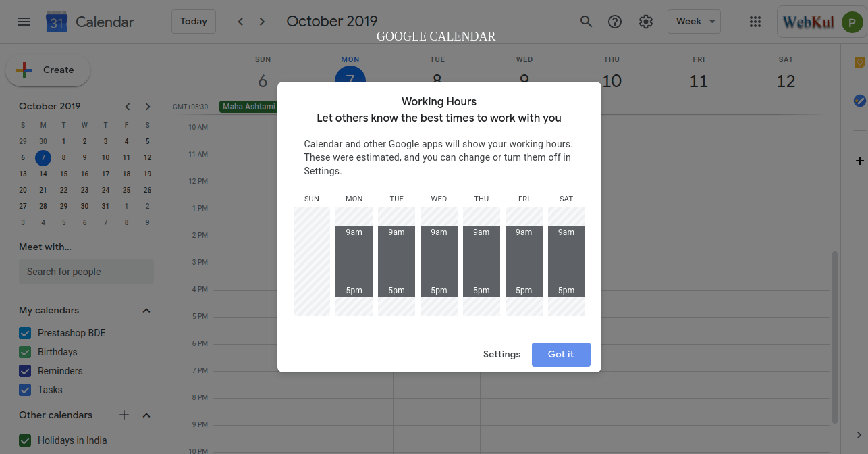Viewport: 868px width, 454px height.
Task: Open the Settings gear icon
Action: [645, 21]
